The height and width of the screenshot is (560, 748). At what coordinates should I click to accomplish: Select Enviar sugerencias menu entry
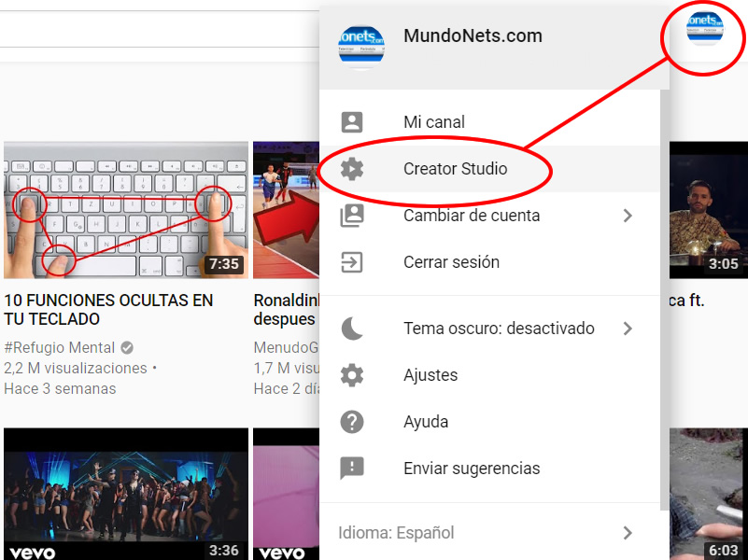pyautogui.click(x=490, y=469)
